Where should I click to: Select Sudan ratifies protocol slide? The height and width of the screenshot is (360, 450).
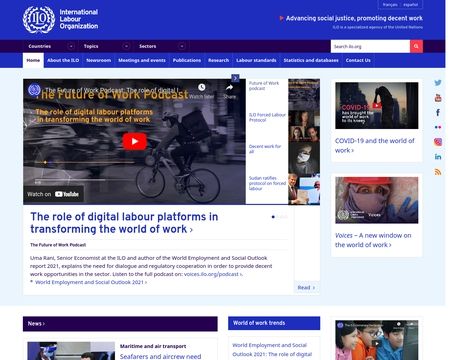click(267, 183)
